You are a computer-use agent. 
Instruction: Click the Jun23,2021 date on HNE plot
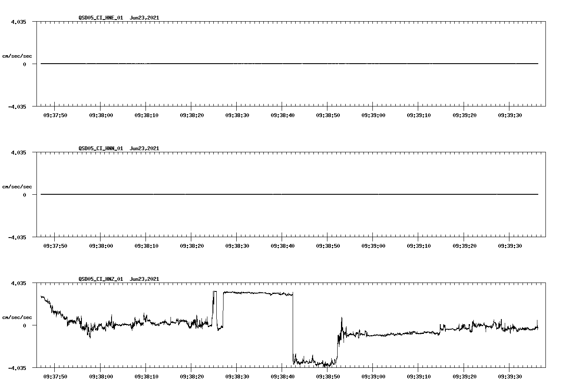145,18
